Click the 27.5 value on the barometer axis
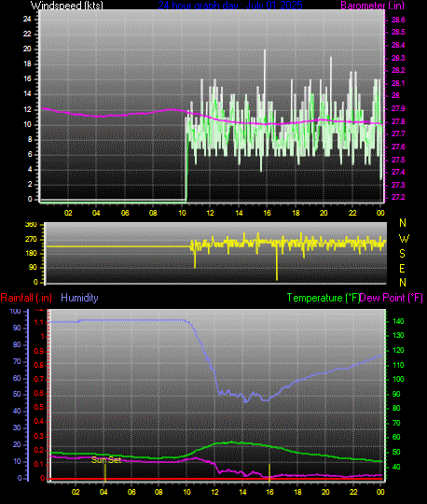Screen dimensions: 427x504 coord(398,160)
